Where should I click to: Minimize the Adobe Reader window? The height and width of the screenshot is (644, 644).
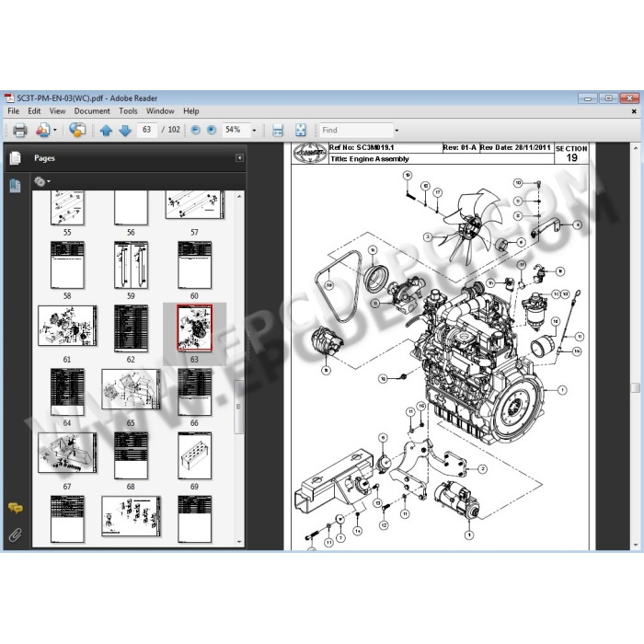(588, 98)
